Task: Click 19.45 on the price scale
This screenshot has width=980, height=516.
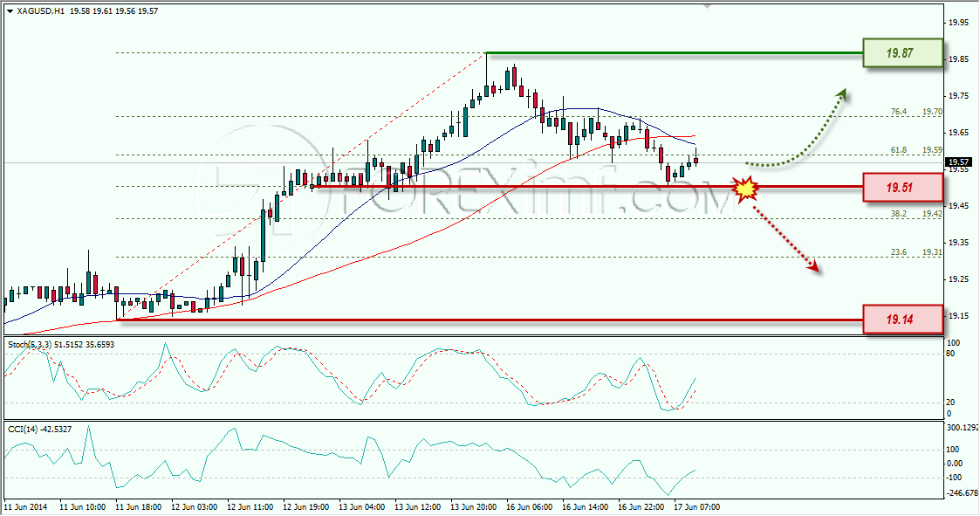Action: pos(959,206)
